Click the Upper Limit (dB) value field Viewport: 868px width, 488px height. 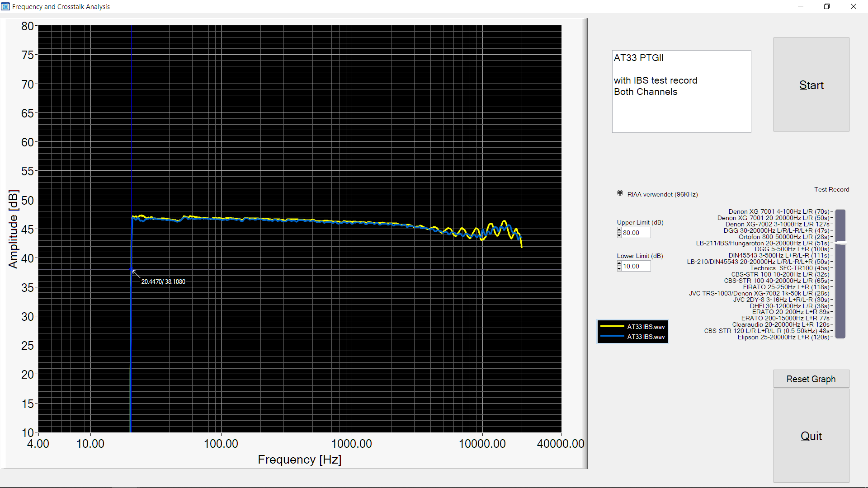click(x=636, y=233)
